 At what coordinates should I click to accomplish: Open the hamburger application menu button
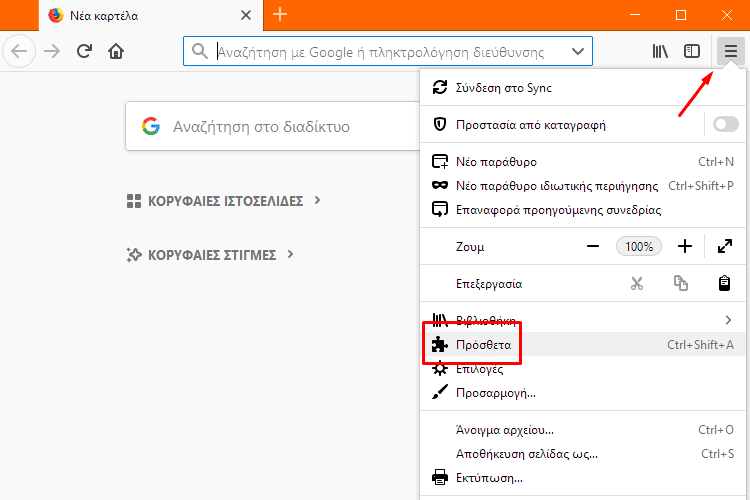click(730, 51)
